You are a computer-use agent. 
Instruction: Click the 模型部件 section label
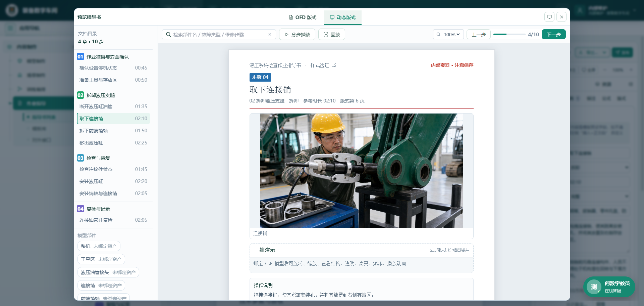point(87,235)
